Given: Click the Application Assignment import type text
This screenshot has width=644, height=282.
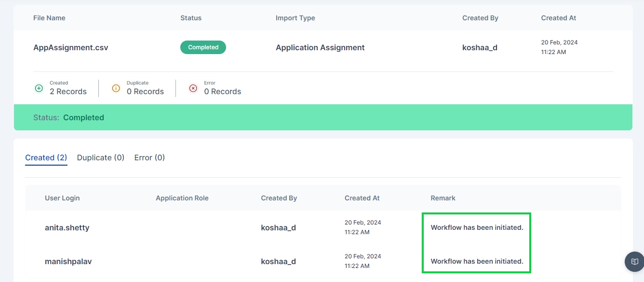Looking at the screenshot, I should point(320,47).
